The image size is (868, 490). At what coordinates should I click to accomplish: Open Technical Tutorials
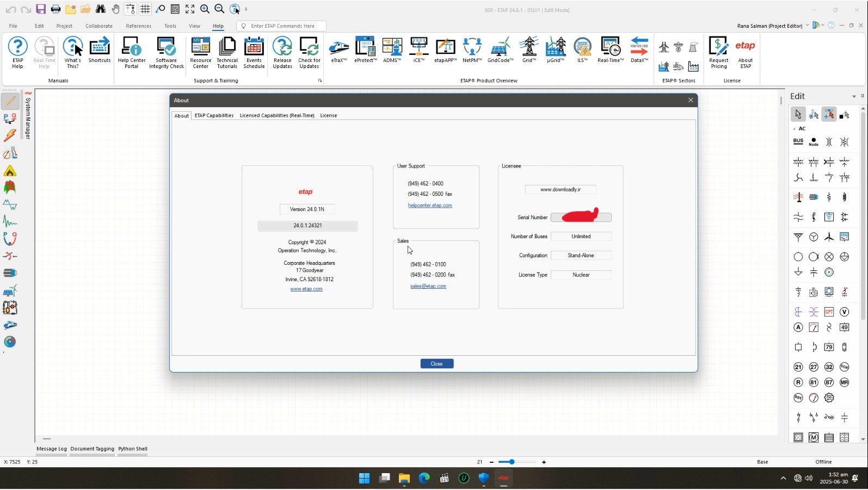point(227,53)
